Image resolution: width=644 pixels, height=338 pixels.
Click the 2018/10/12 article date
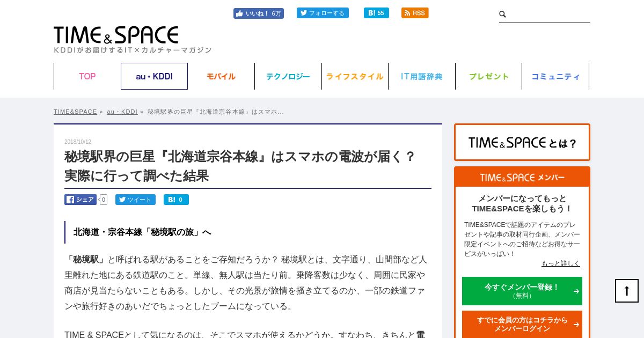(78, 142)
